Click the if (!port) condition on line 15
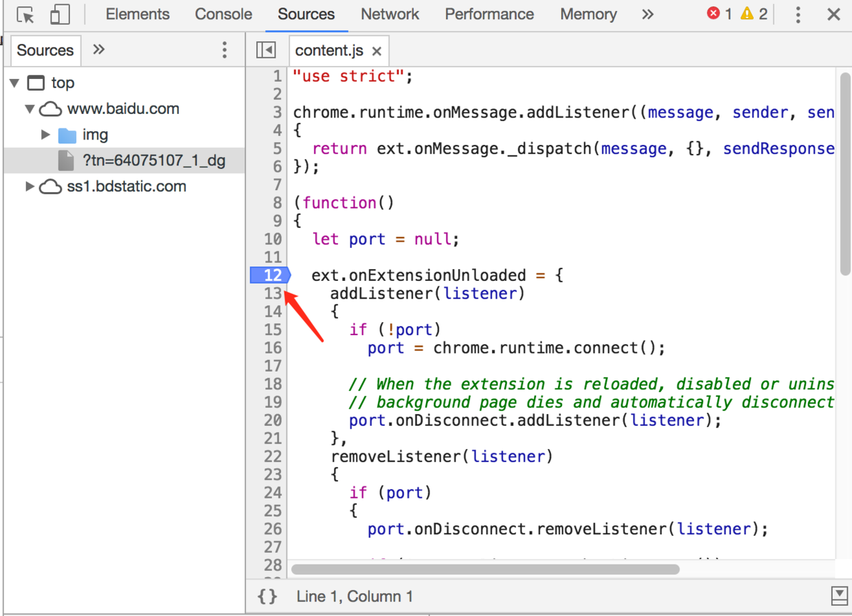This screenshot has height=616, width=852. click(x=395, y=330)
